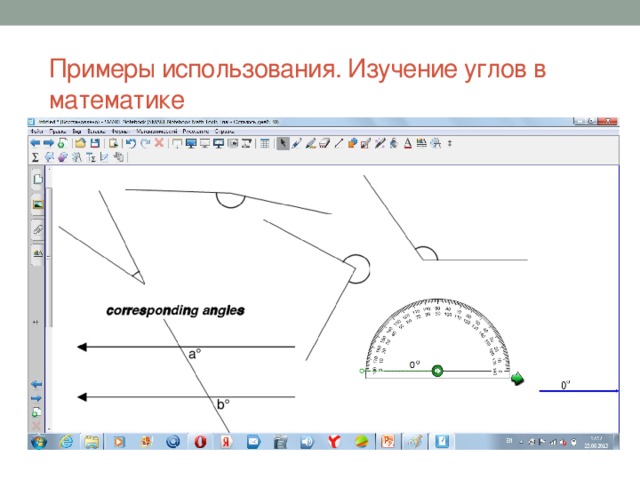Image resolution: width=640 pixels, height=480 pixels.
Task: Toggle the Page Sorter sidebar tab
Action: (37, 180)
